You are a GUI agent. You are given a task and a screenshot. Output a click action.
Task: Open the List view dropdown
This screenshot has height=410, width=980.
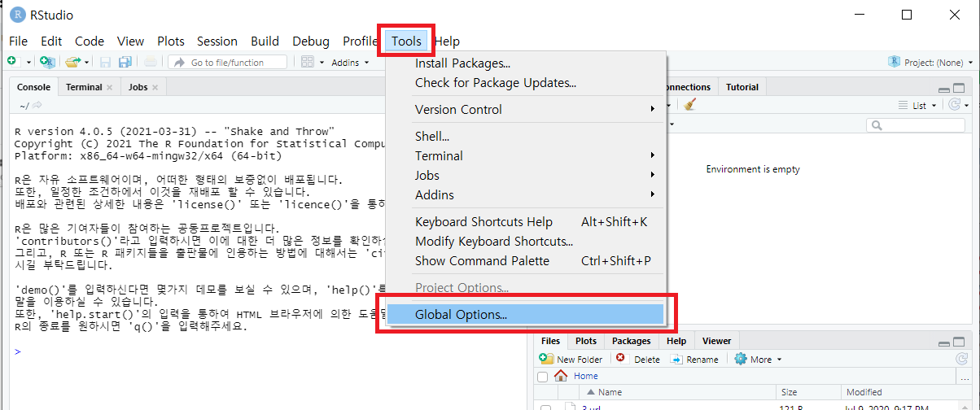click(x=918, y=106)
